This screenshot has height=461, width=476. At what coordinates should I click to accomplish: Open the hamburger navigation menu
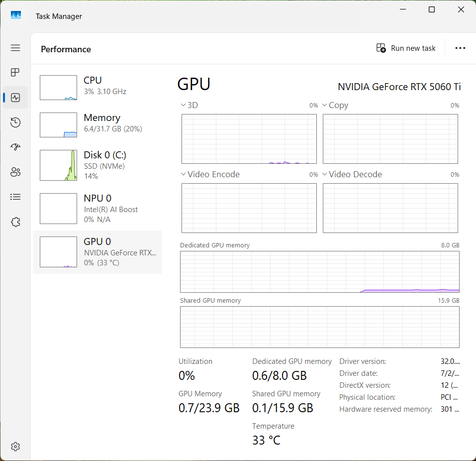[15, 48]
